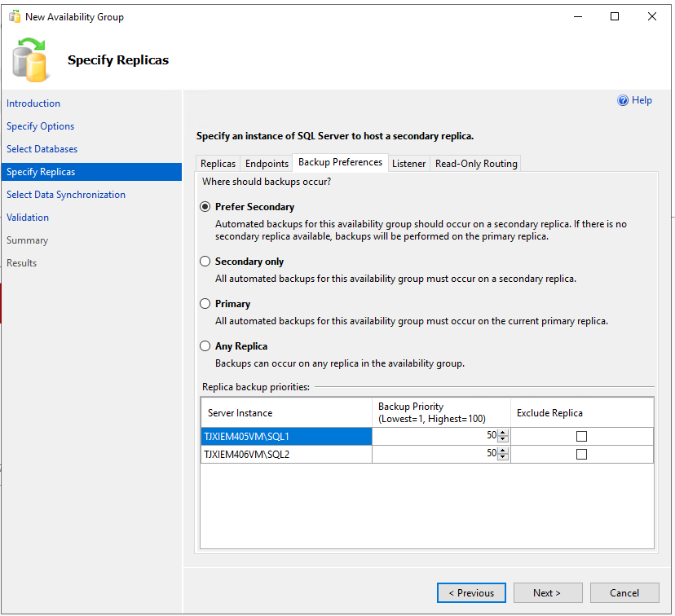This screenshot has width=675, height=616.
Task: Switch to the Listener tab
Action: 408,164
